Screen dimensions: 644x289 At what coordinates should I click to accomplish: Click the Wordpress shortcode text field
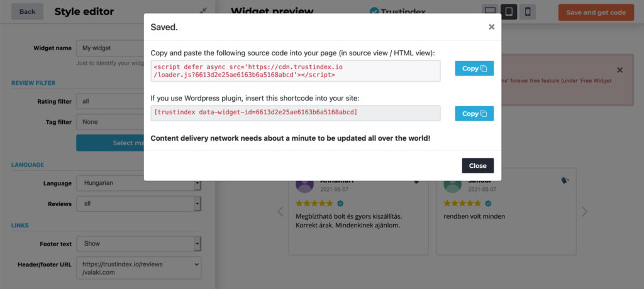coord(295,112)
